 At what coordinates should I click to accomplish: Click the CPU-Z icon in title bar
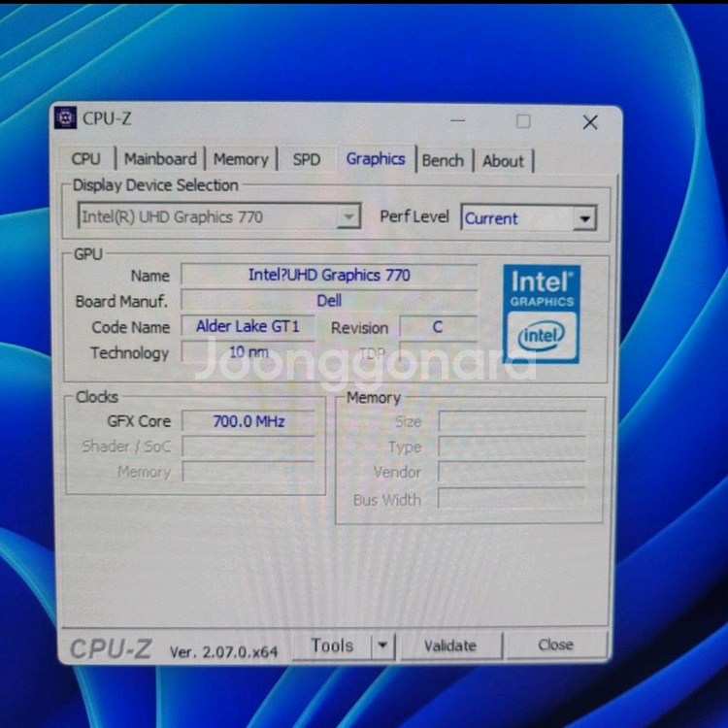[x=65, y=118]
